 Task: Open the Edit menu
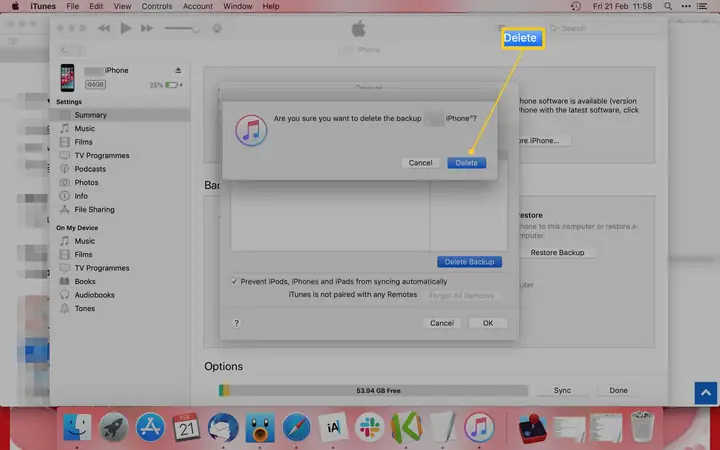click(x=96, y=6)
